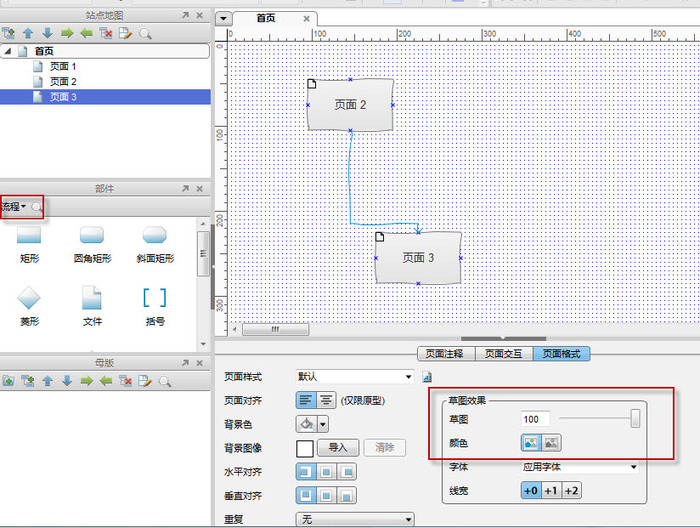Viewport: 700px width, 528px height.
Task: Select the grayscale sketch color option
Action: tap(550, 443)
